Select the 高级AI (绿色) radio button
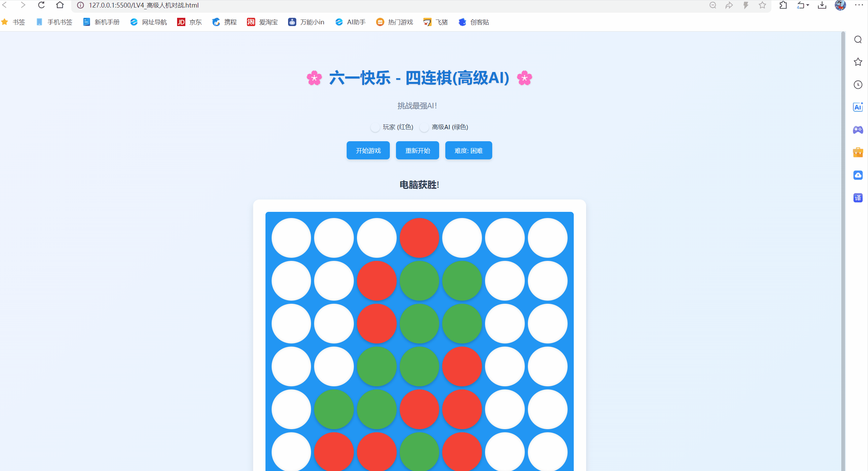Screen dimensions: 868x471 tap(424, 127)
